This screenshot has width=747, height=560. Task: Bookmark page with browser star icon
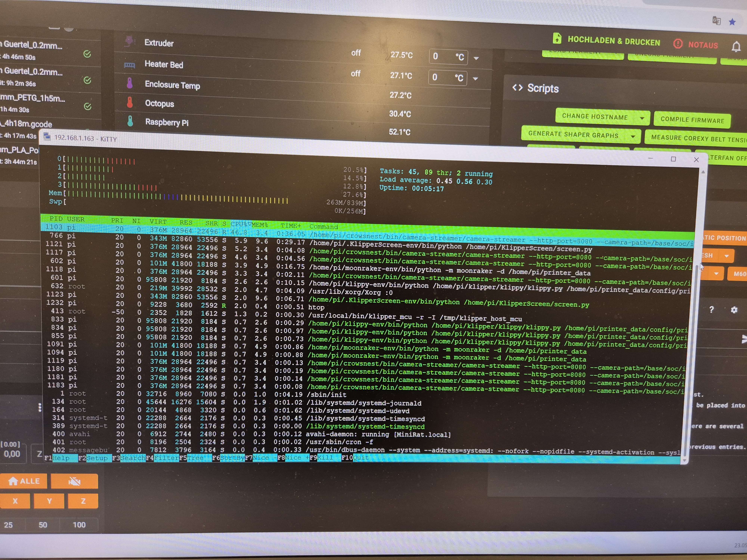tap(732, 22)
